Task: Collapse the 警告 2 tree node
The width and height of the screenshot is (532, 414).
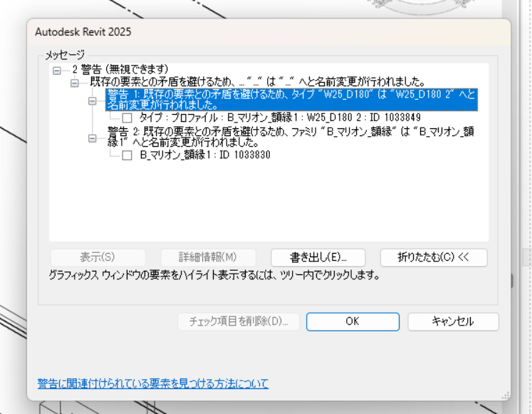Action: tap(92, 138)
